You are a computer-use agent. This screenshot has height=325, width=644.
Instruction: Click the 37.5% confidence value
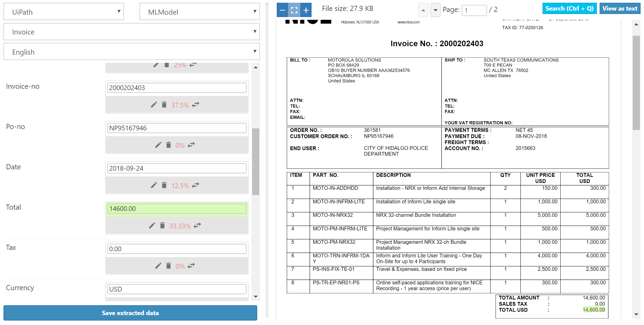coord(180,105)
